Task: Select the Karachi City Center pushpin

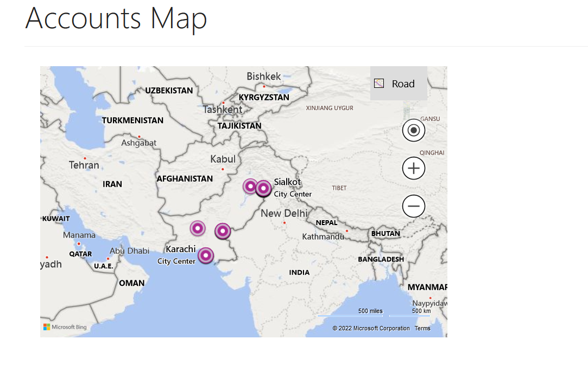Action: click(205, 255)
